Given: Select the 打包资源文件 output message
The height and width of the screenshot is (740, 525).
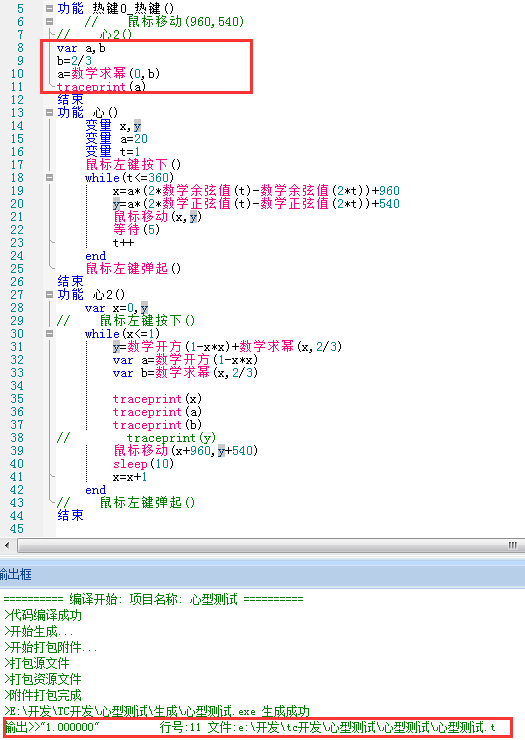Looking at the screenshot, I should point(43,679).
